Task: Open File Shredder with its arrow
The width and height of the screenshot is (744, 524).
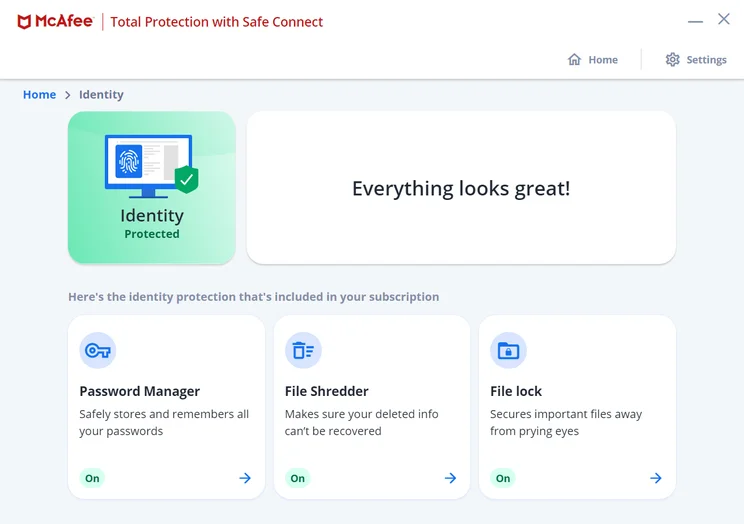Action: 450,478
